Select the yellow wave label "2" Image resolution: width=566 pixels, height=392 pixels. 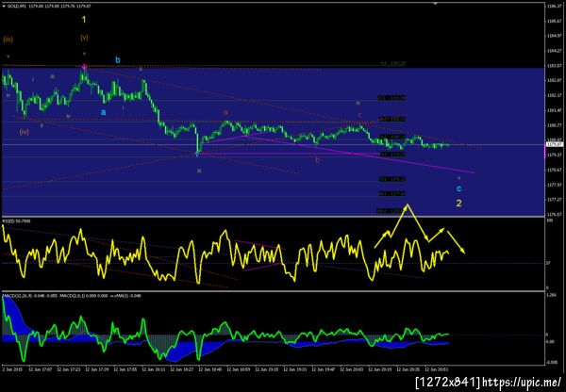tap(458, 204)
